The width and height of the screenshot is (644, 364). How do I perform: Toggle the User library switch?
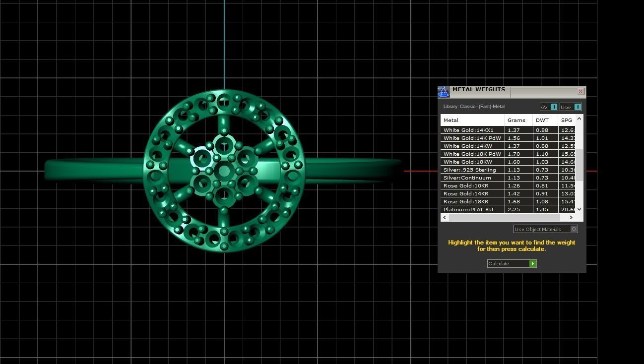click(x=571, y=107)
